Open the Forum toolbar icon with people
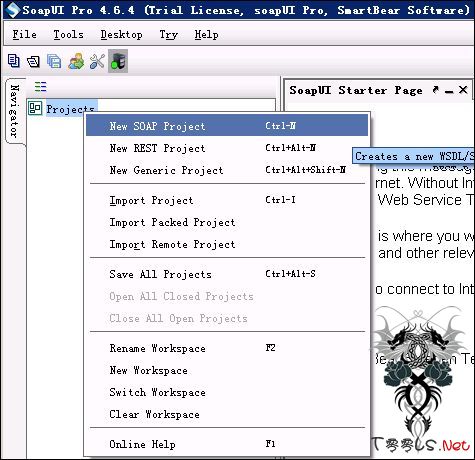Image resolution: width=475 pixels, height=460 pixels. [x=76, y=61]
